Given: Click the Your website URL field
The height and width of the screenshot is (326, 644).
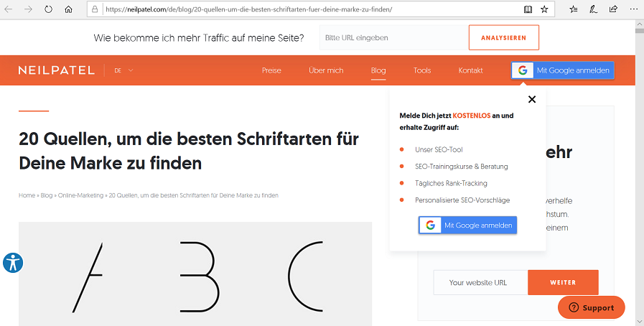Looking at the screenshot, I should pyautogui.click(x=480, y=282).
